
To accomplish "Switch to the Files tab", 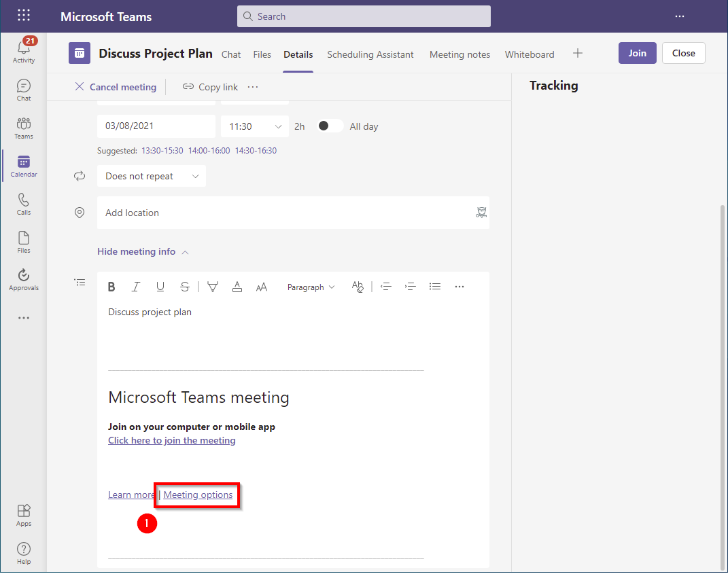I will point(262,54).
